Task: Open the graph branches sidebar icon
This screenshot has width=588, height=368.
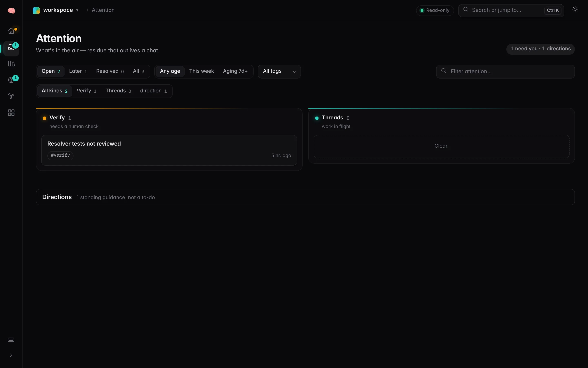Action: [11, 96]
